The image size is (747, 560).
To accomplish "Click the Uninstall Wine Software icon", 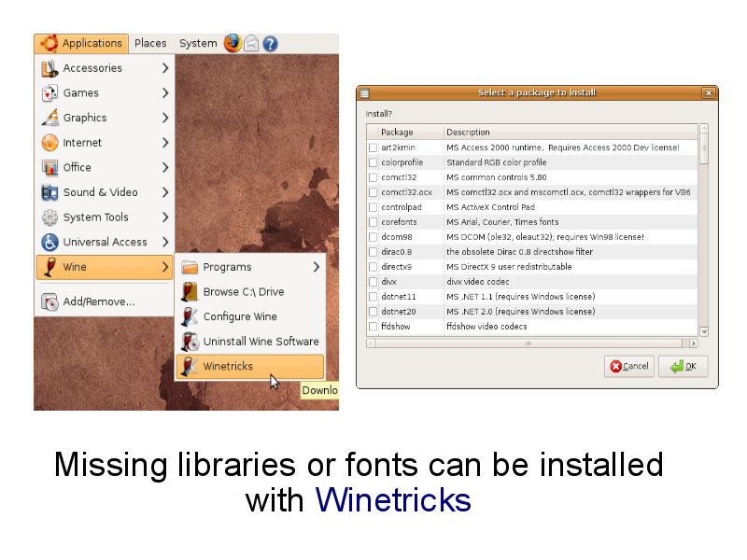I will point(190,342).
